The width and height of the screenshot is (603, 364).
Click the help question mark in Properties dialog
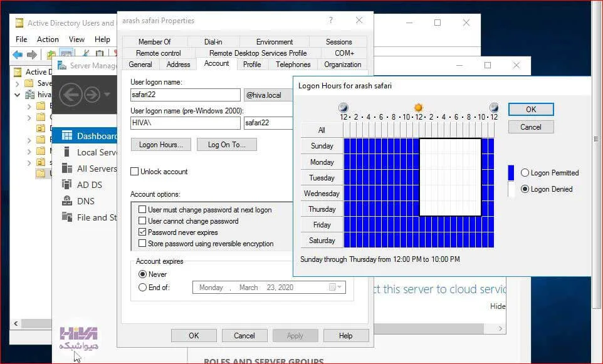[331, 21]
